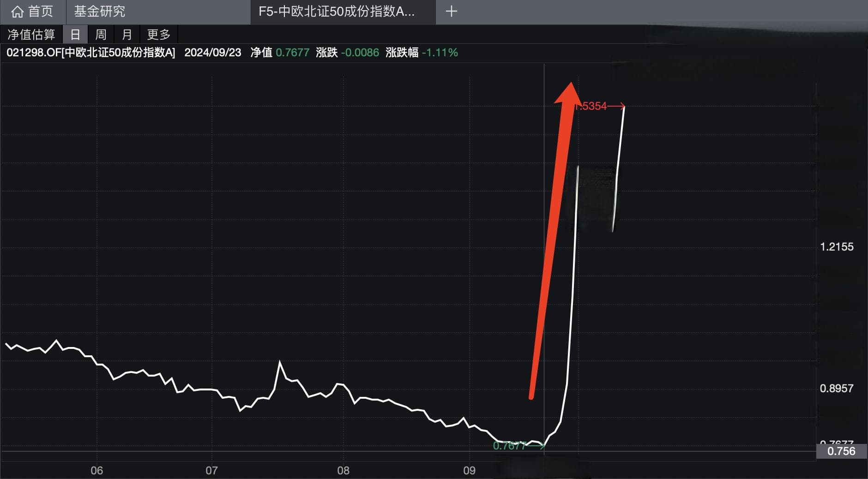Switch chart to 月 monthly period
This screenshot has width=868, height=479.
coord(127,35)
